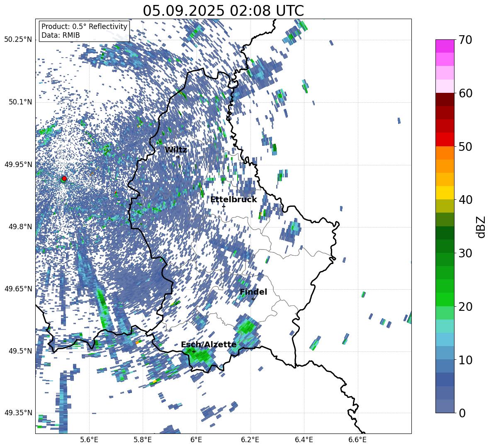491x448 pixels.
Task: Click the 30 colorbar tick label
Action: (465, 253)
